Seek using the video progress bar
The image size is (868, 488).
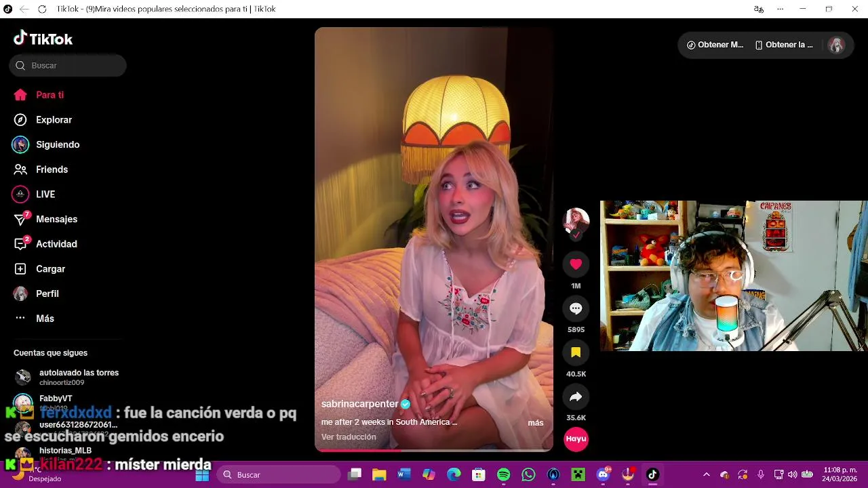[434, 450]
